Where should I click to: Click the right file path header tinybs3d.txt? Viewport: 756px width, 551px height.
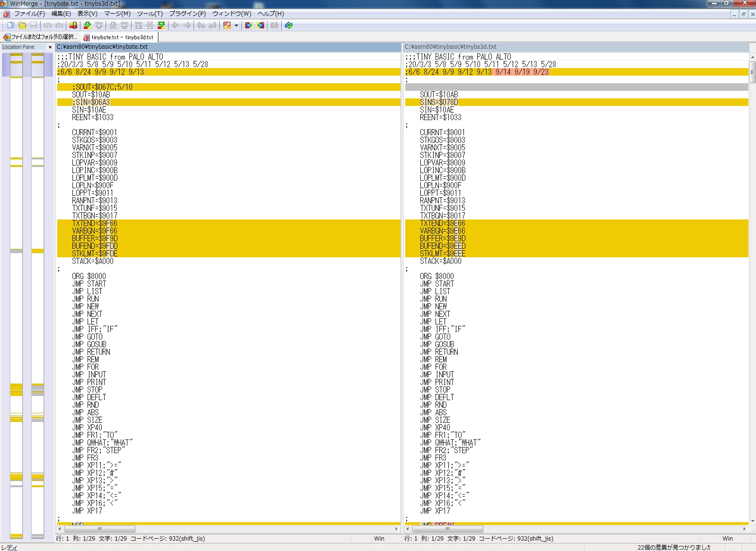tap(576, 47)
